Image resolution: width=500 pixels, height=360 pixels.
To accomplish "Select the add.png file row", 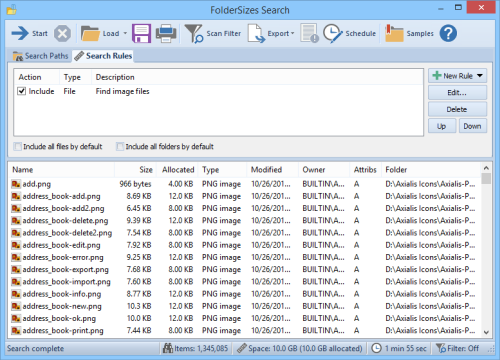I will (245, 184).
